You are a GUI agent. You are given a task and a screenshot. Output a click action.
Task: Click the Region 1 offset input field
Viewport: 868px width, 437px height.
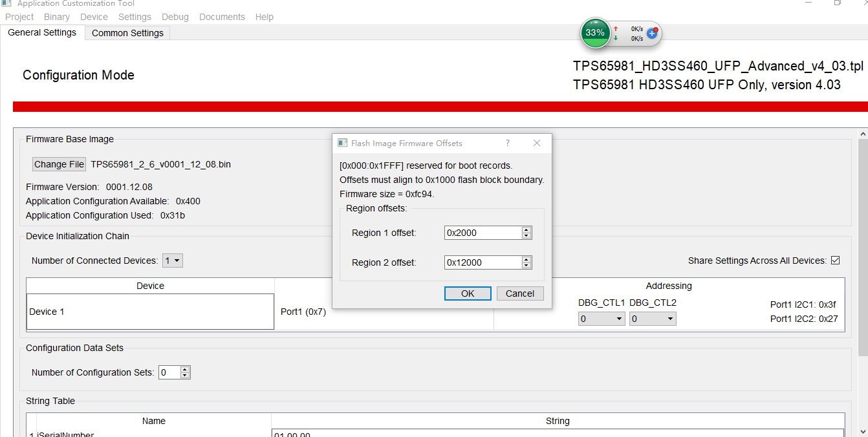[x=483, y=233]
